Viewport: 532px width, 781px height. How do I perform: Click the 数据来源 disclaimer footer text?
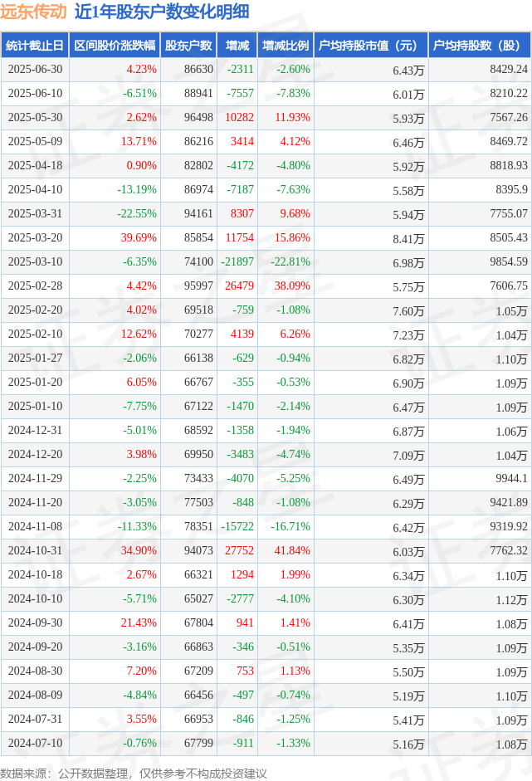tap(134, 773)
